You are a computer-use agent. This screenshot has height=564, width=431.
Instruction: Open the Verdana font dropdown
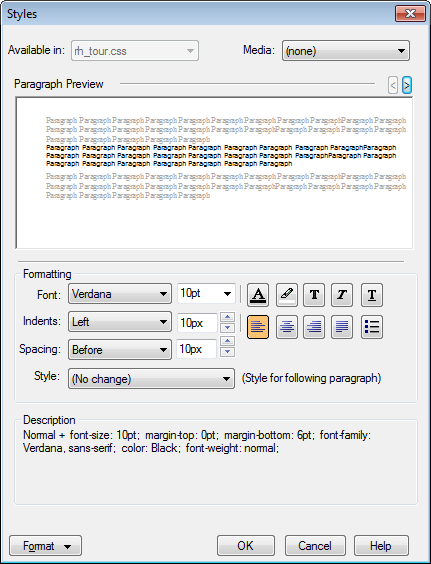click(120, 294)
